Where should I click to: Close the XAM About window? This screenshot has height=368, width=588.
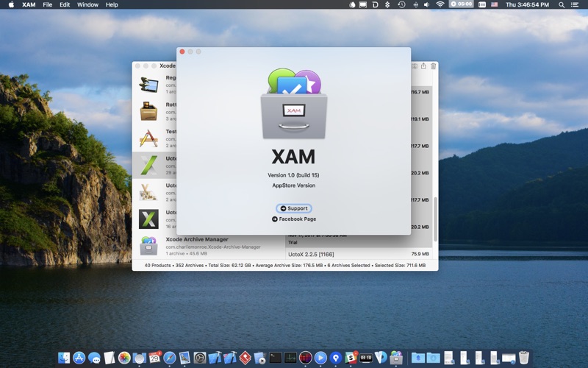pyautogui.click(x=182, y=52)
